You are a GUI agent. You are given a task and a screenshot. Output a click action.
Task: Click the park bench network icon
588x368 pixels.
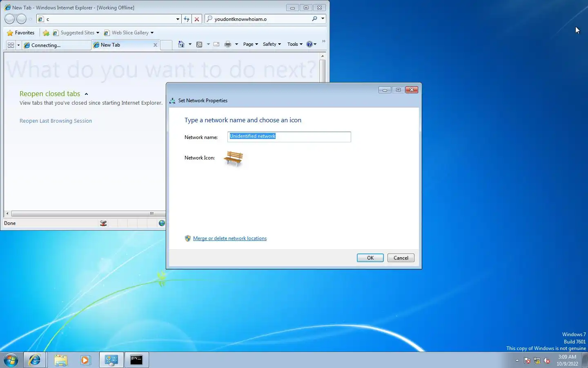234,159
